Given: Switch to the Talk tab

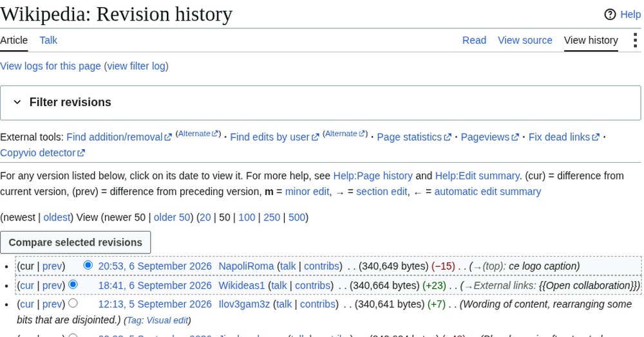Looking at the screenshot, I should (48, 40).
